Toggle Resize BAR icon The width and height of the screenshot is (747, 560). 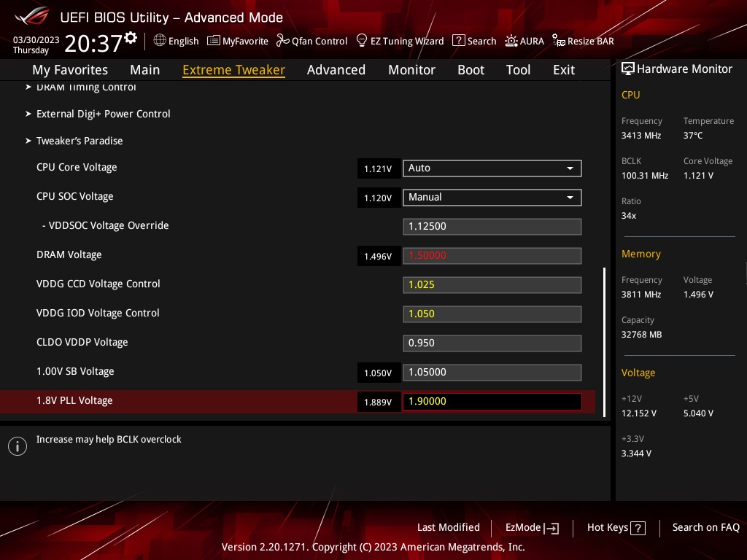558,41
